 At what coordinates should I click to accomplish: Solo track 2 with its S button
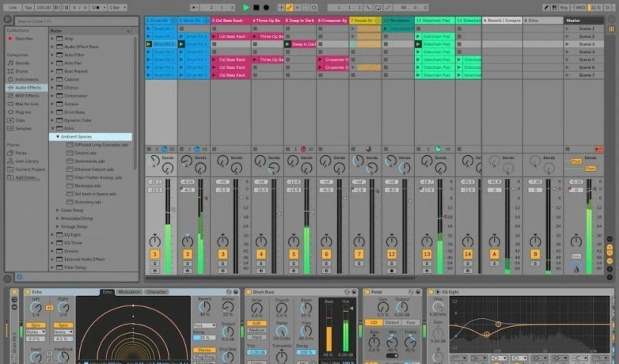click(x=188, y=264)
